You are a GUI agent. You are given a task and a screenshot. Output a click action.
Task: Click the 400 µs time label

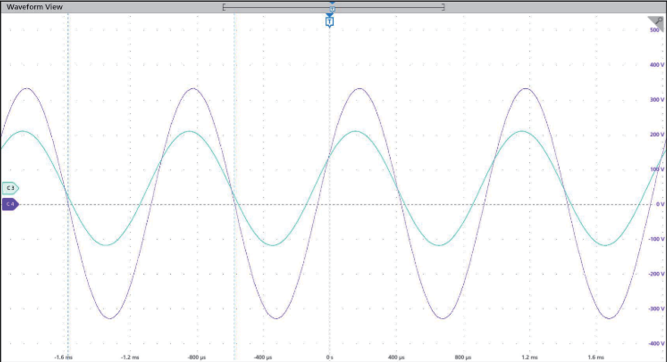tap(396, 357)
